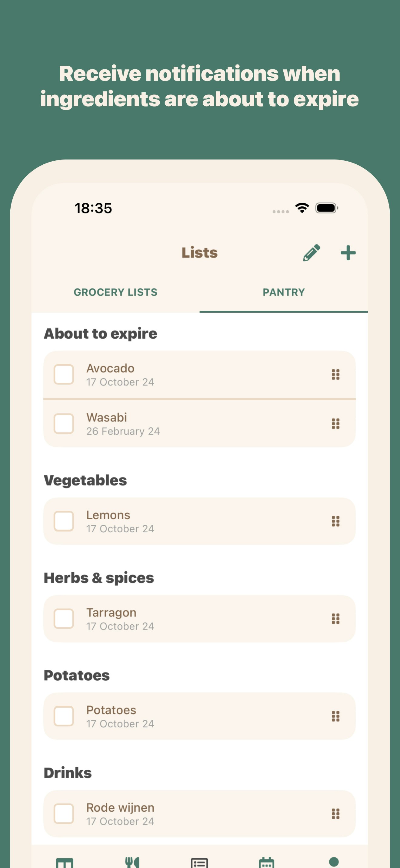
Task: Tick the Potatoes item checkbox
Action: click(64, 716)
